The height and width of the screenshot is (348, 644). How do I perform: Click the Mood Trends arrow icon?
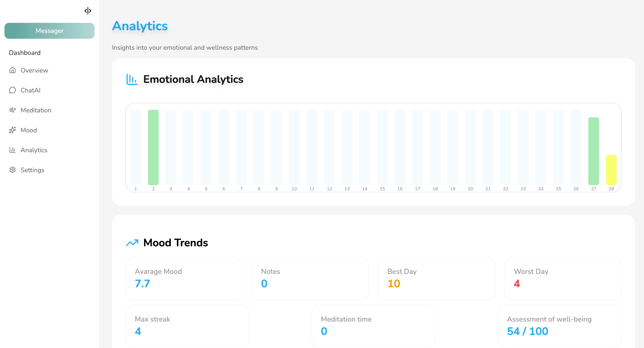pyautogui.click(x=132, y=243)
